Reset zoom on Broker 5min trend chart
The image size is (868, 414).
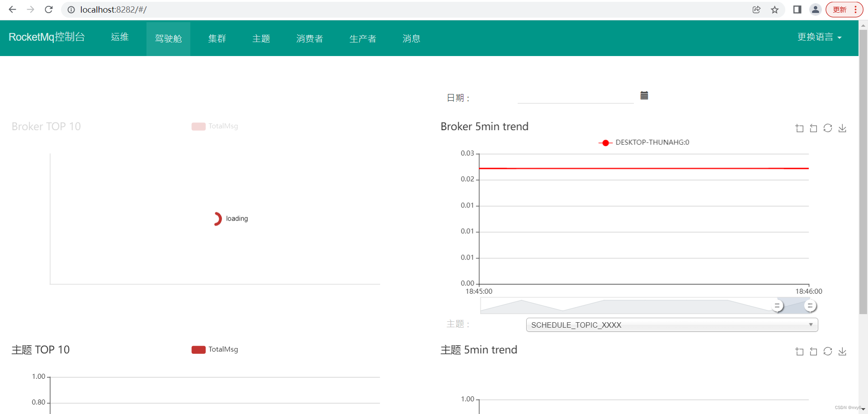pyautogui.click(x=813, y=128)
